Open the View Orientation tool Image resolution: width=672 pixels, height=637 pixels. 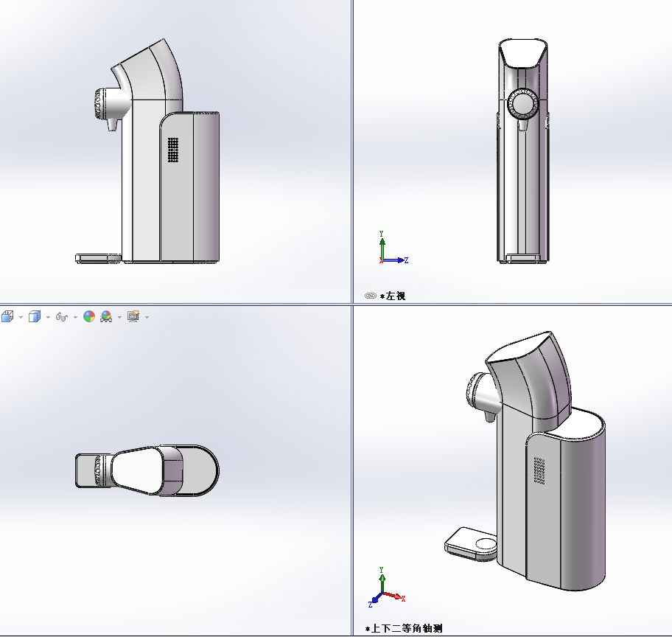point(7,316)
